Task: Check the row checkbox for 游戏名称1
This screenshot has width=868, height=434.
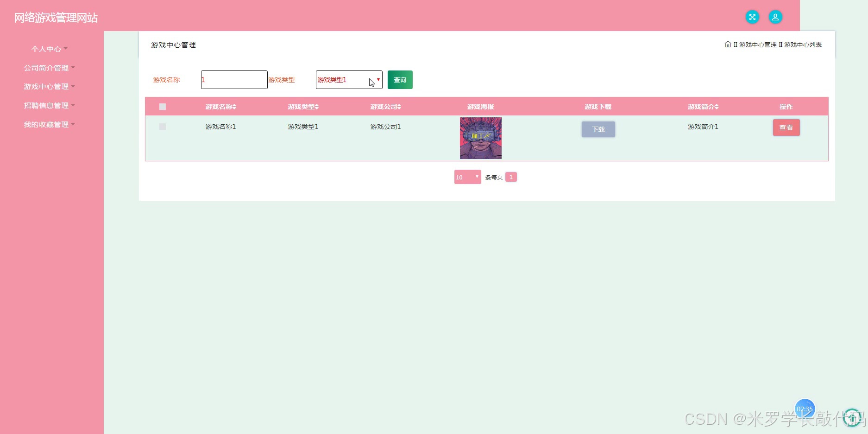Action: (163, 127)
